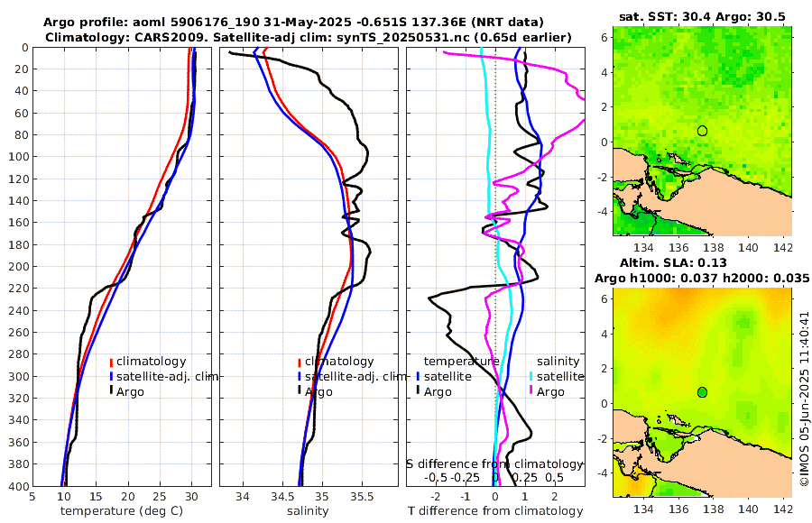Click 'T difference from climatology' axis label
812x523 pixels.
tap(495, 511)
